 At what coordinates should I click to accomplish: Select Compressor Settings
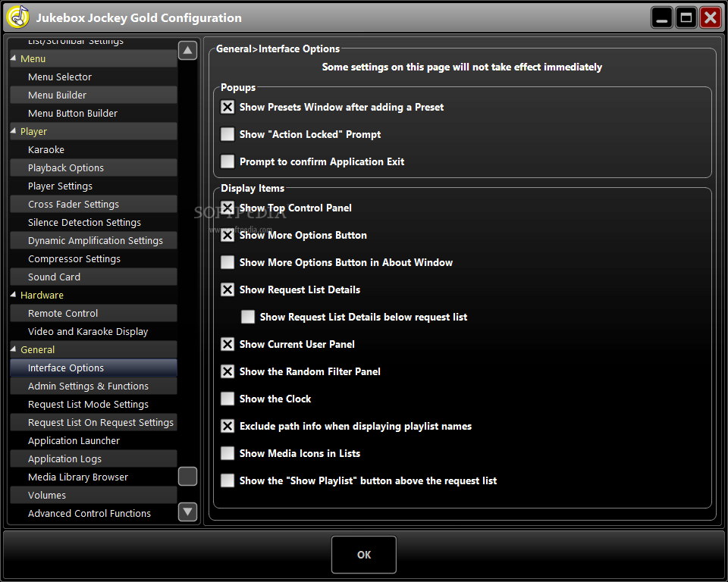[x=93, y=258]
